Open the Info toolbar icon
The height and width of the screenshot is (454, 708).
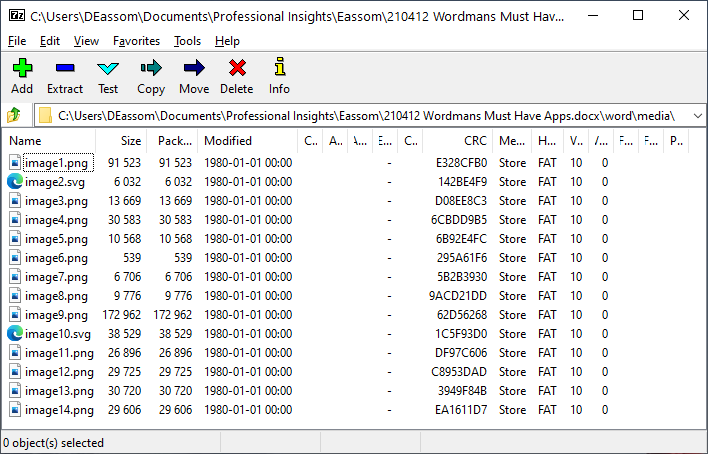point(279,66)
